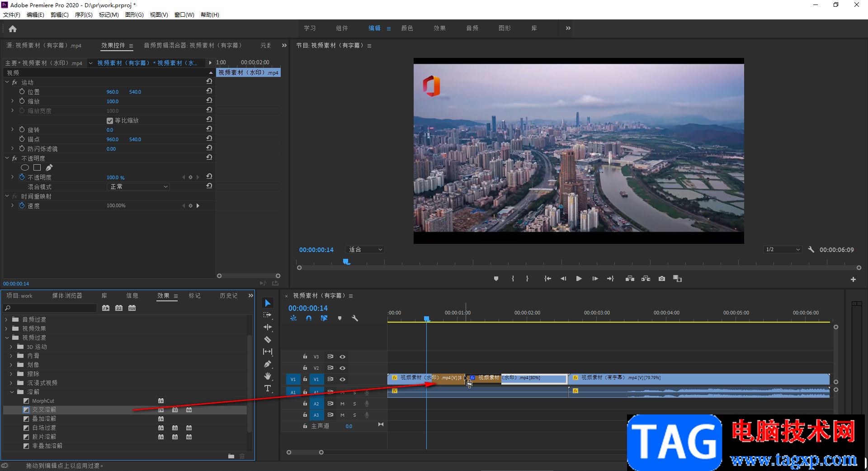
Task: Click the effects search field
Action: click(51, 308)
